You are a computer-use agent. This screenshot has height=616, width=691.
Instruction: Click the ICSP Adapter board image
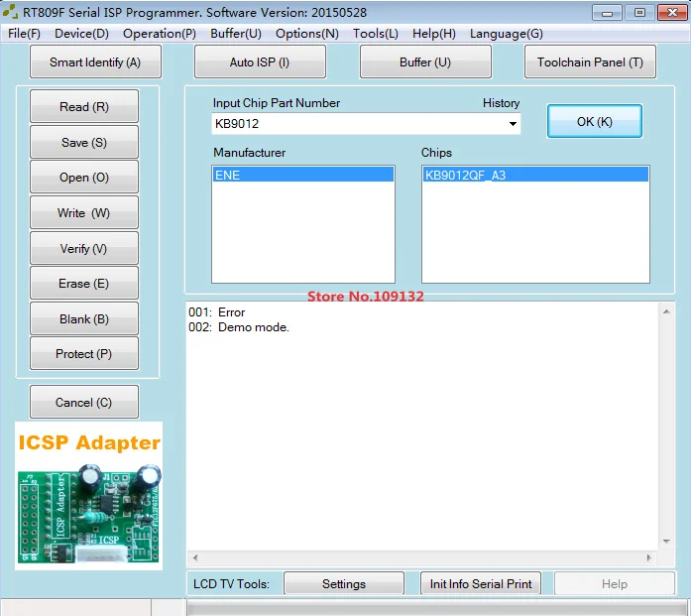[x=88, y=496]
